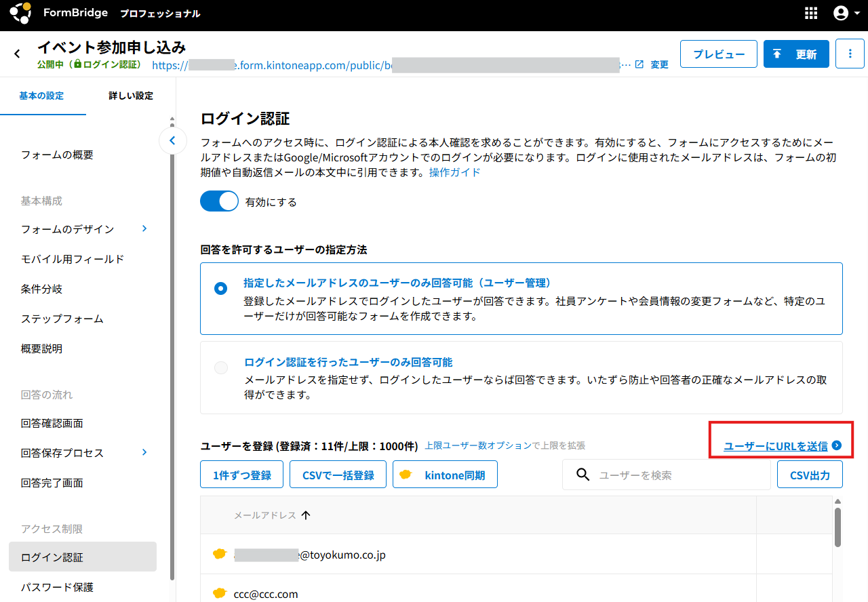Open パスワード保護 in the sidebar
The height and width of the screenshot is (602, 868).
coord(58,587)
